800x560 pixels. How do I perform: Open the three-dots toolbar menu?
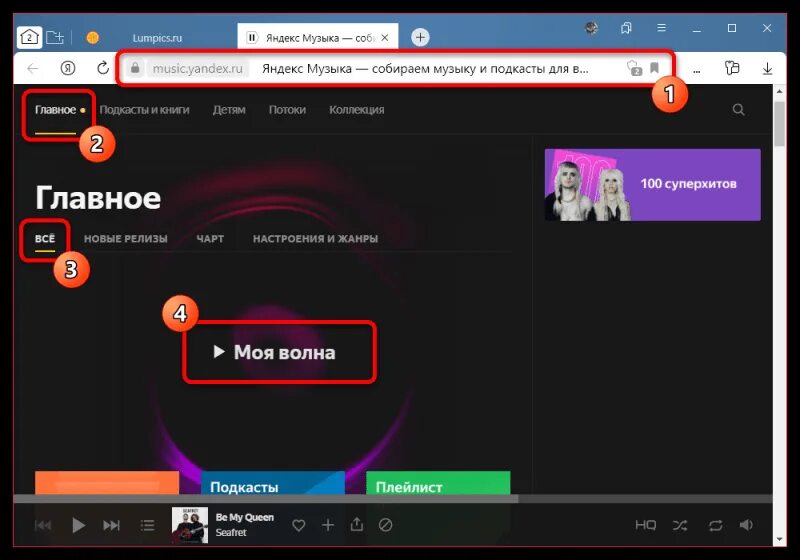[696, 69]
